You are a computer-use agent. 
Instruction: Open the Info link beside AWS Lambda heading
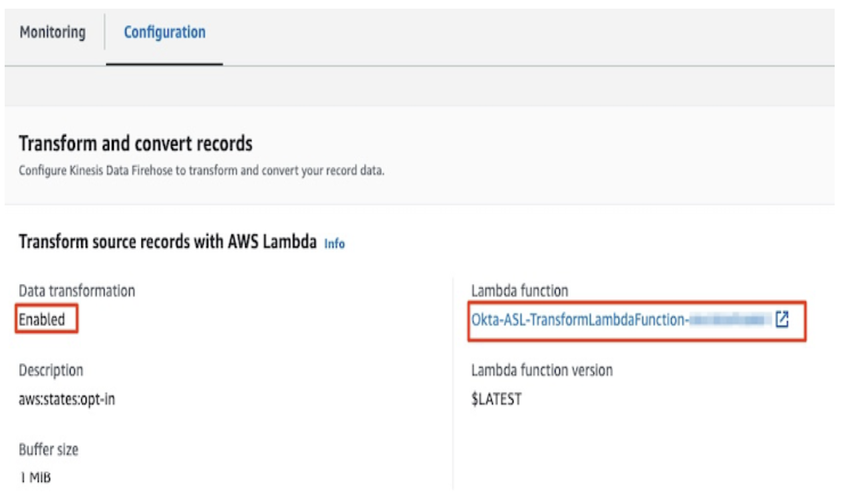(x=335, y=244)
